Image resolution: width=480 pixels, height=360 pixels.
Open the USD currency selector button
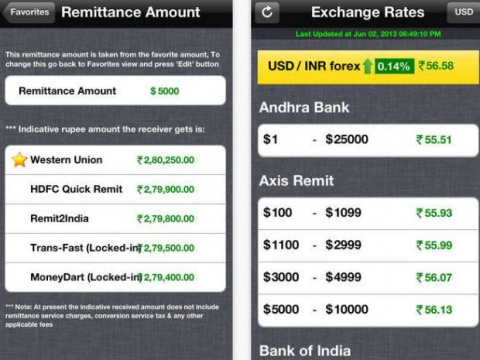(x=464, y=12)
